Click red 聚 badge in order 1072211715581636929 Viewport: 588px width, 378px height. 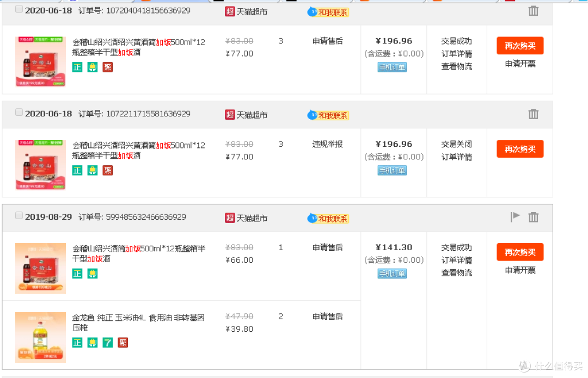108,170
